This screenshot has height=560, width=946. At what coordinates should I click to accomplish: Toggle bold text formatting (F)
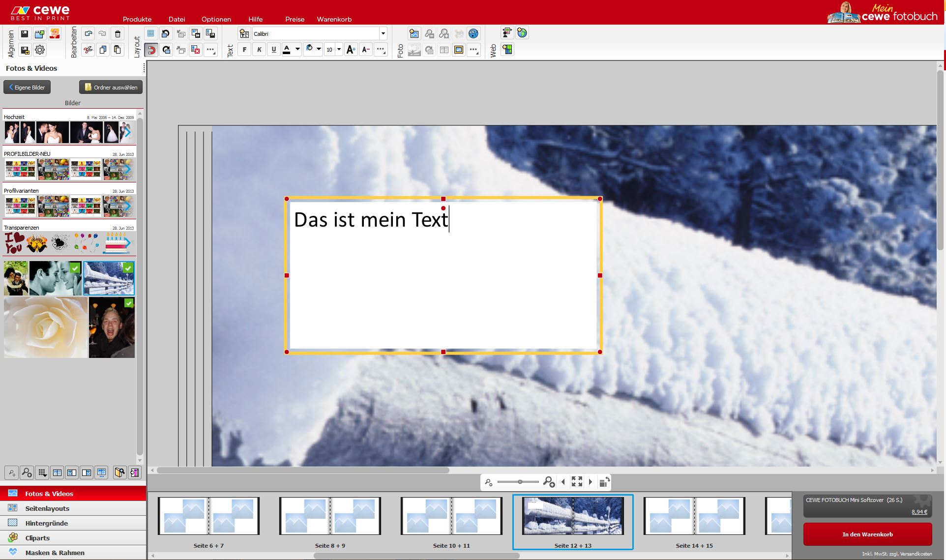[244, 50]
